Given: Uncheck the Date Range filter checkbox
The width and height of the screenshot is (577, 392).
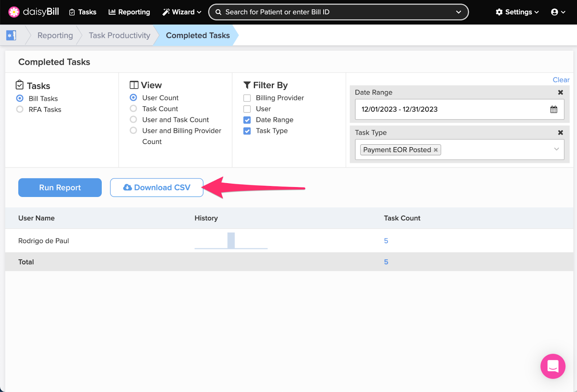Looking at the screenshot, I should (247, 120).
